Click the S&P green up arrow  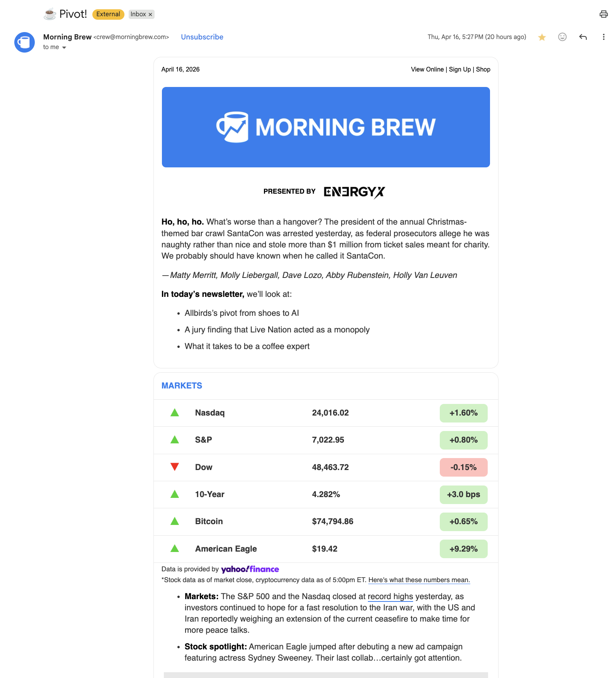(x=175, y=440)
